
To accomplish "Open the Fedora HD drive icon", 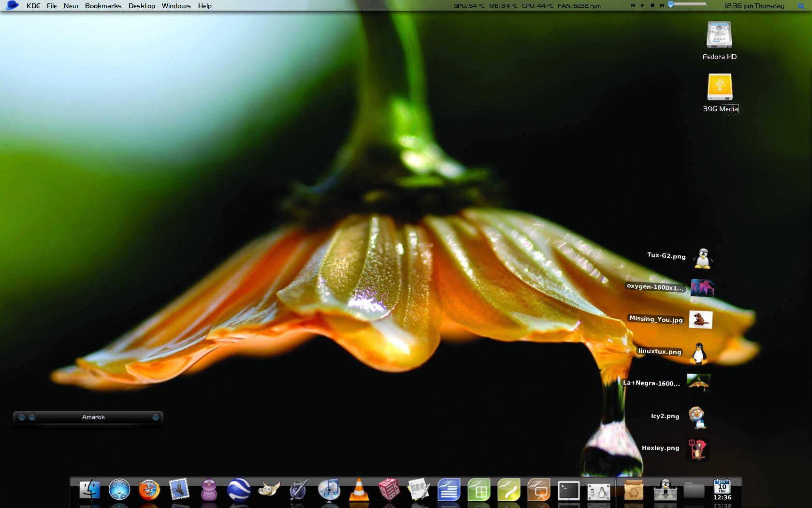I will click(719, 35).
